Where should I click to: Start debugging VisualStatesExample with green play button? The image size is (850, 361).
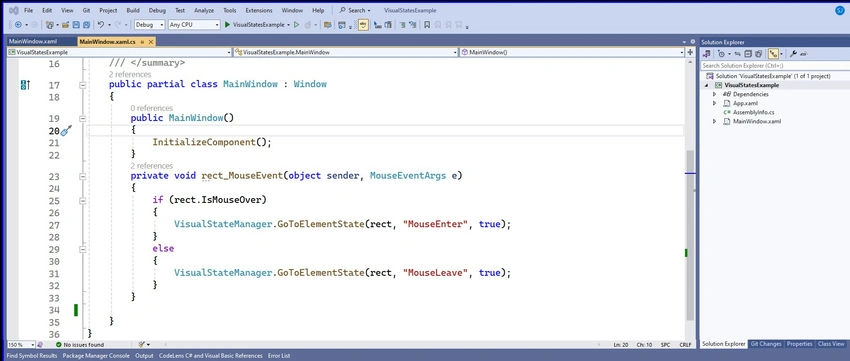tap(228, 24)
